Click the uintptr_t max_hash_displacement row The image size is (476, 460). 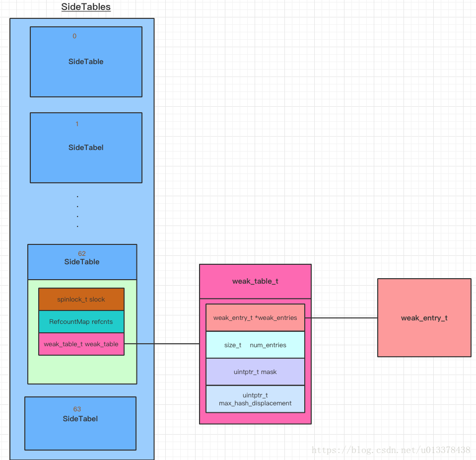pyautogui.click(x=255, y=399)
